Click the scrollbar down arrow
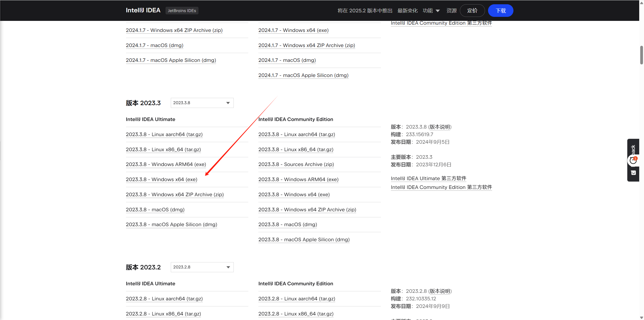This screenshot has height=320, width=644. click(641, 318)
